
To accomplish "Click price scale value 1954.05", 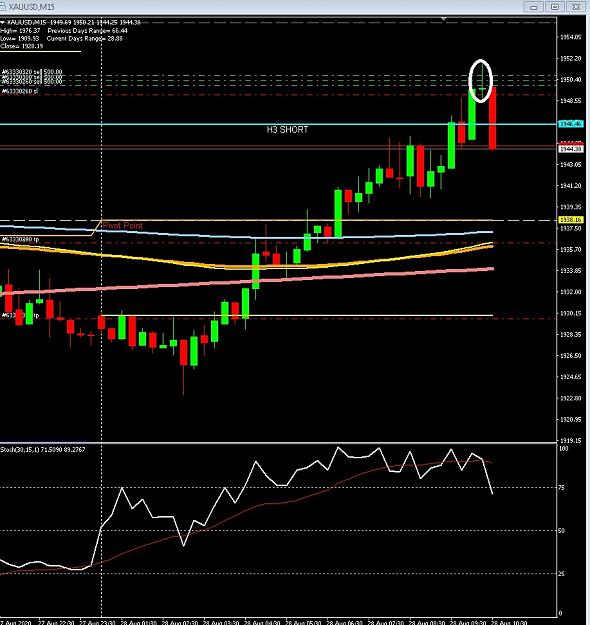I will point(570,37).
